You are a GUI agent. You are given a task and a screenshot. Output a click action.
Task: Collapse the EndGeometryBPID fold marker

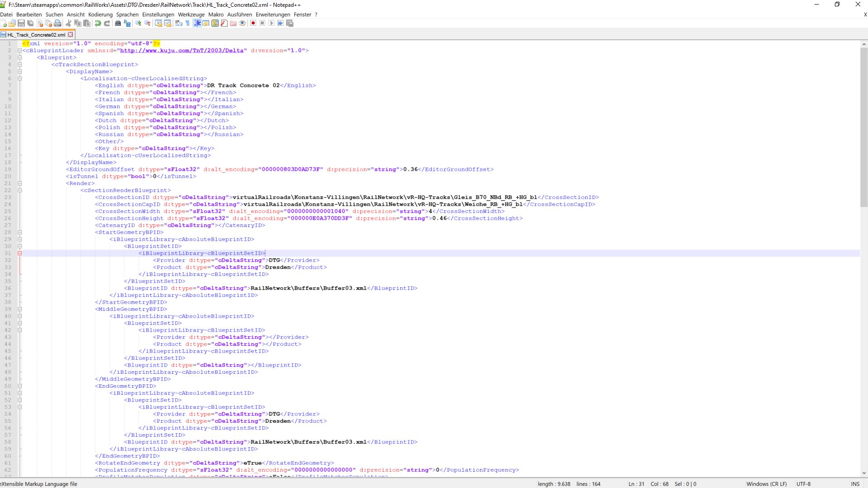pyautogui.click(x=20, y=387)
